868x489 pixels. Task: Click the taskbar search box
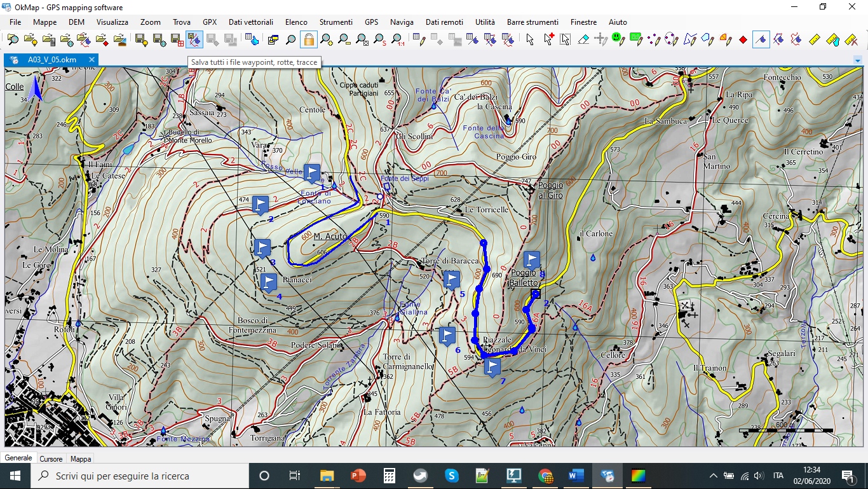pyautogui.click(x=139, y=476)
